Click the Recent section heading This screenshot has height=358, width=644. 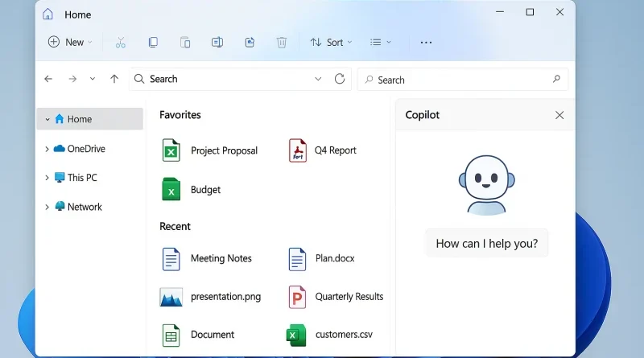click(175, 227)
